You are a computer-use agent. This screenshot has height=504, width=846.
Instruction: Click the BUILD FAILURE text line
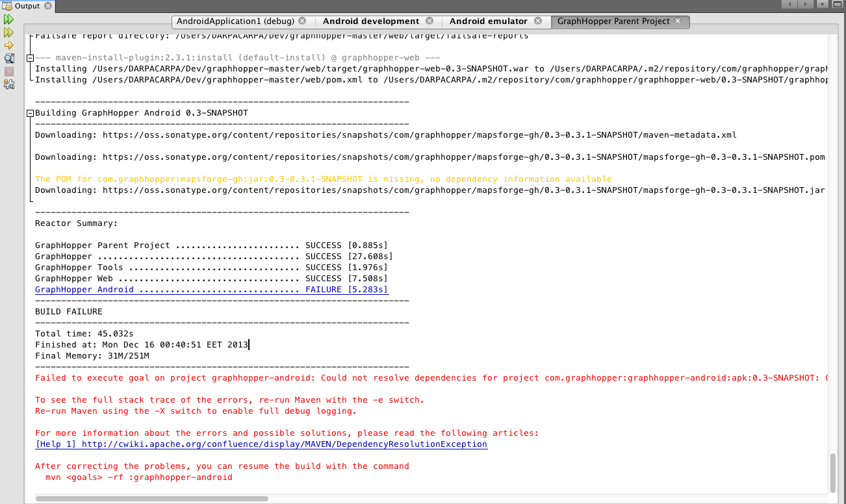tap(69, 312)
